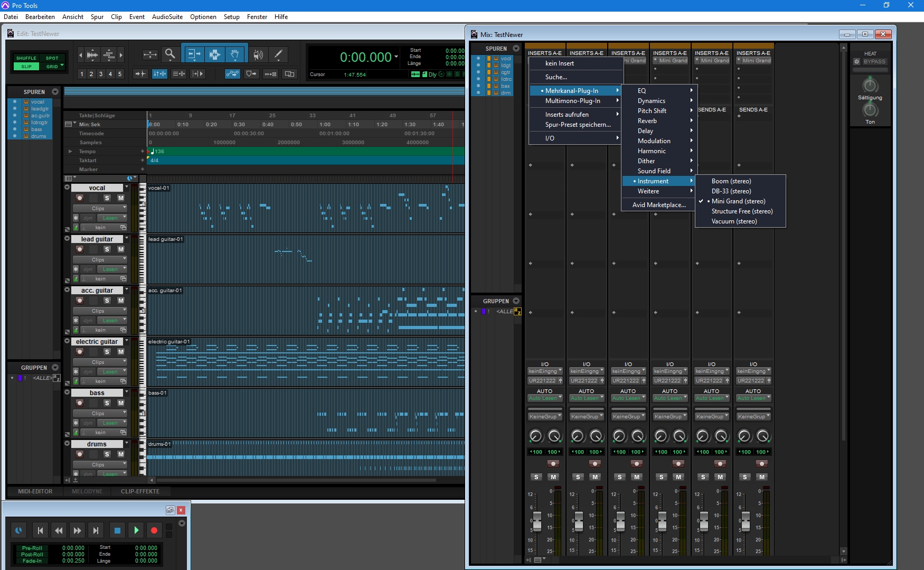Click the green Play button in Transport

click(136, 530)
